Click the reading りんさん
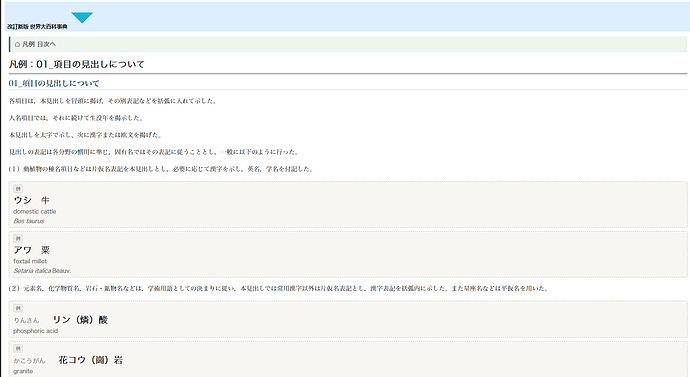Image resolution: width=690 pixels, height=377 pixels. coord(26,321)
